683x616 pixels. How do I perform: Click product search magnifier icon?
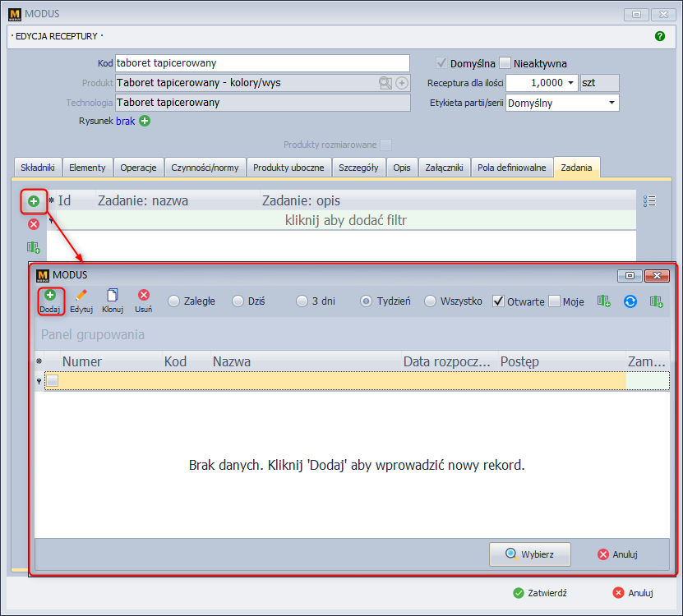[385, 83]
